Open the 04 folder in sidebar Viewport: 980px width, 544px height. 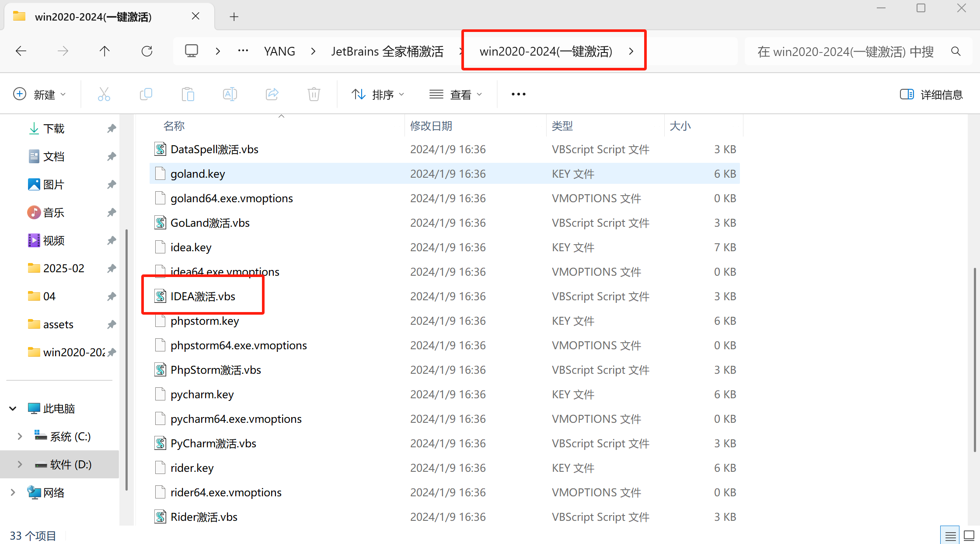pos(49,296)
